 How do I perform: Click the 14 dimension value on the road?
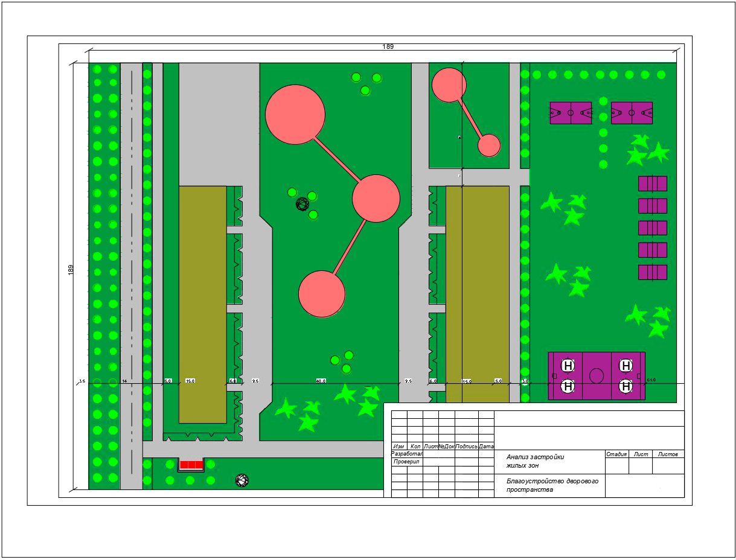point(124,381)
